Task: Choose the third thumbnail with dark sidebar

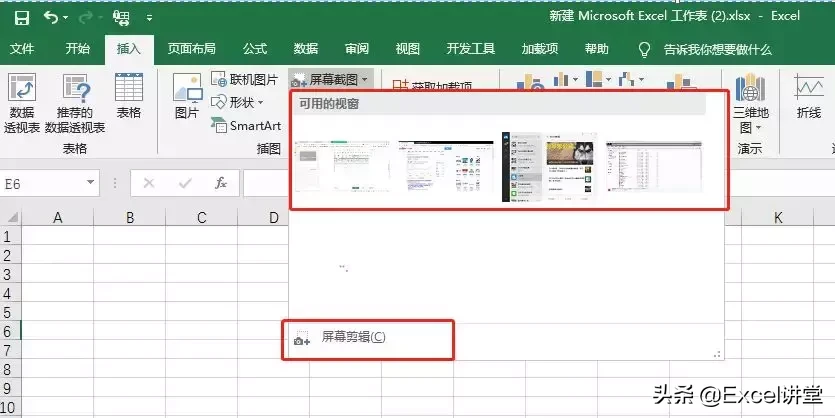Action: [x=549, y=167]
